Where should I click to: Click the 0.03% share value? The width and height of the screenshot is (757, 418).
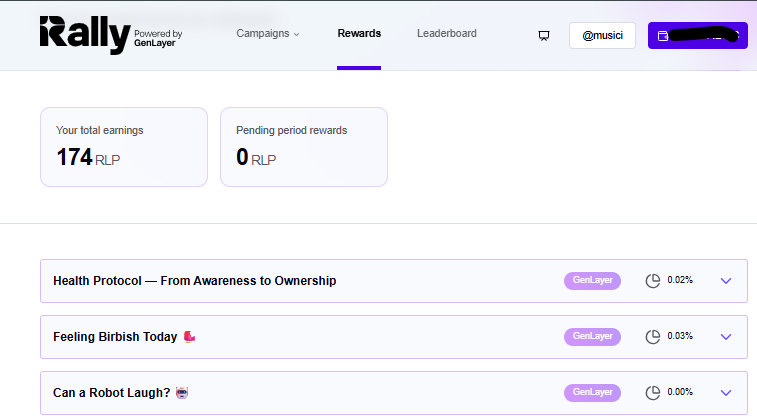pyautogui.click(x=680, y=336)
